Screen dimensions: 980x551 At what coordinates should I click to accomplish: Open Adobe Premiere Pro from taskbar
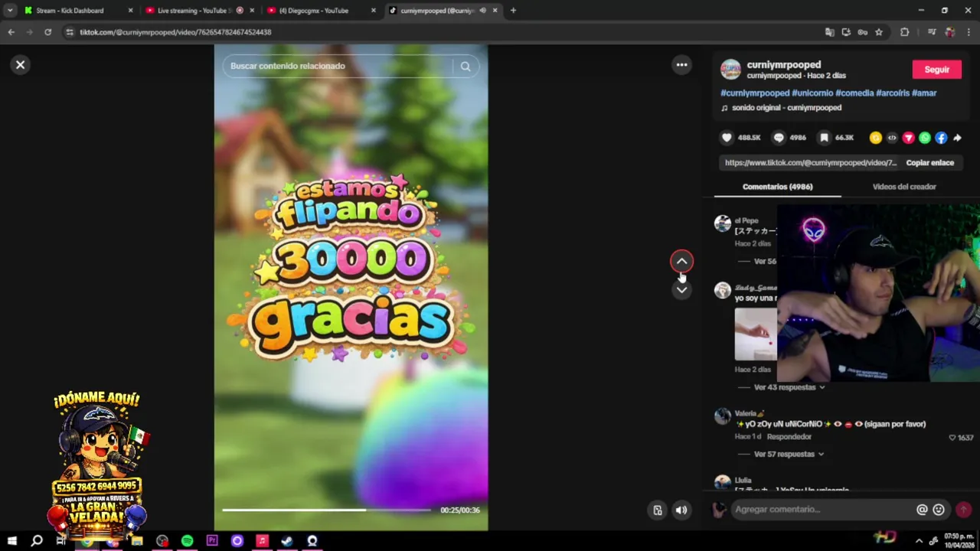[x=212, y=541]
